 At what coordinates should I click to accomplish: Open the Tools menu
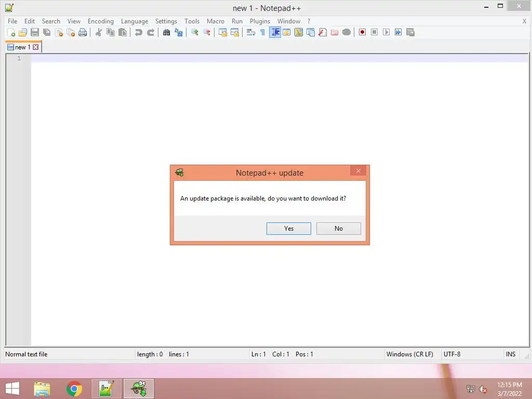(x=192, y=21)
